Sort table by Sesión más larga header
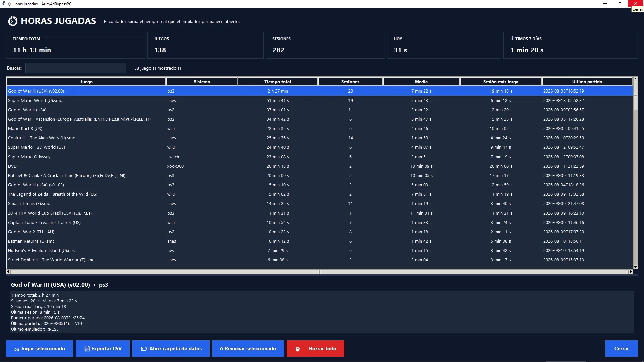The image size is (644, 362). click(501, 82)
